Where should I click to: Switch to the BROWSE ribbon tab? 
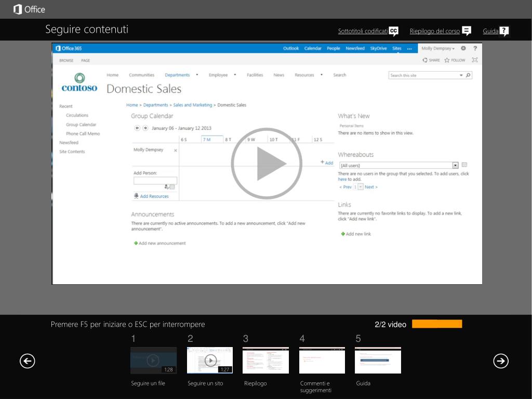tap(66, 60)
